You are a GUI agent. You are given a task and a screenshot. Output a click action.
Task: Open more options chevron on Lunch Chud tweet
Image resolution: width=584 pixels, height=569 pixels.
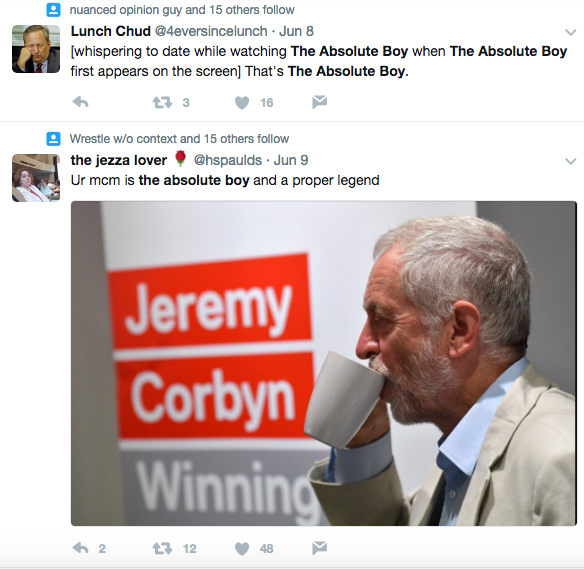pos(571,32)
